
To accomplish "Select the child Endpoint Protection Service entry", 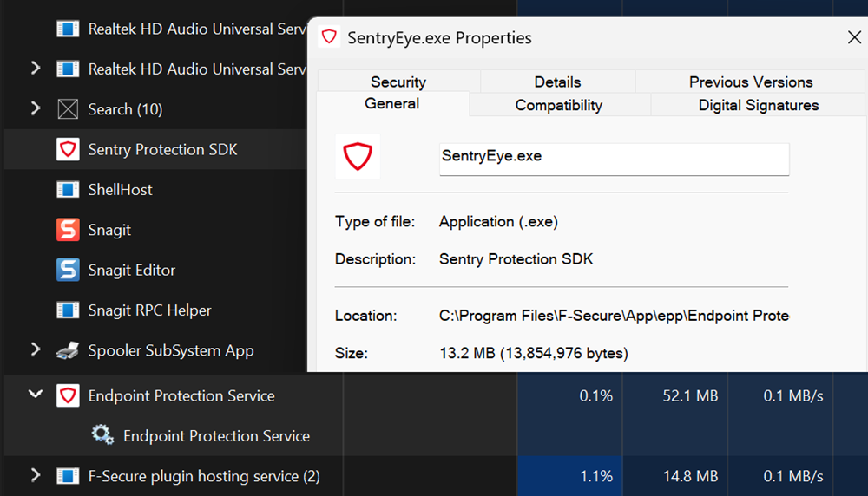I will (x=216, y=435).
